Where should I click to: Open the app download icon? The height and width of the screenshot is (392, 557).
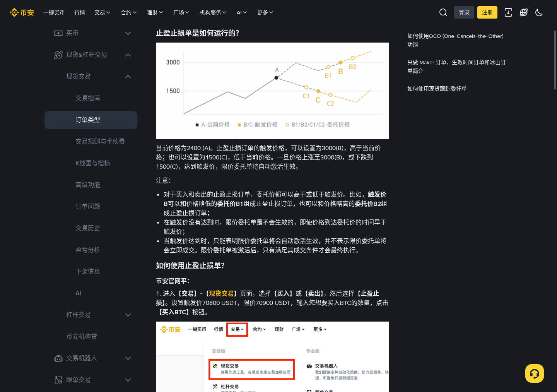(x=508, y=12)
